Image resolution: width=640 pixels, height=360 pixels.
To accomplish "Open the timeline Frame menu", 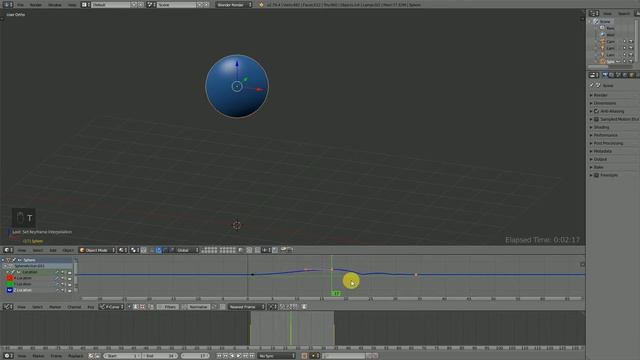I will tap(56, 356).
